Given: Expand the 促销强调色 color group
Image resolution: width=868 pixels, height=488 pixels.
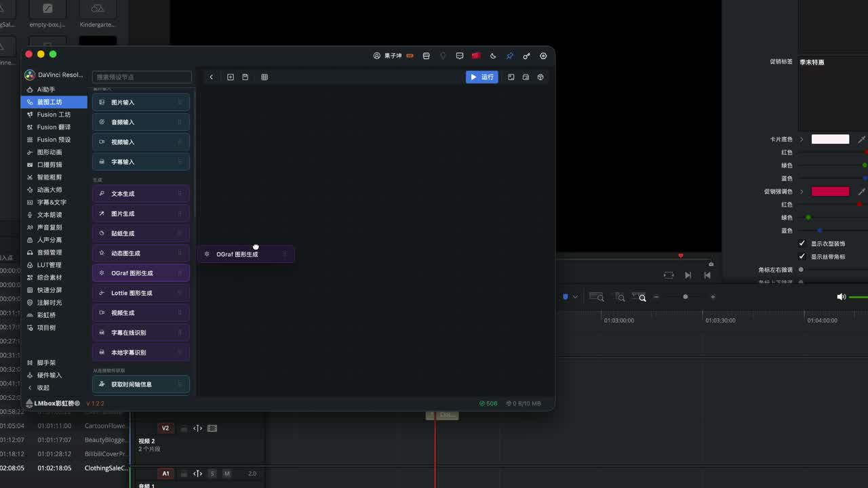Looking at the screenshot, I should coord(802,192).
